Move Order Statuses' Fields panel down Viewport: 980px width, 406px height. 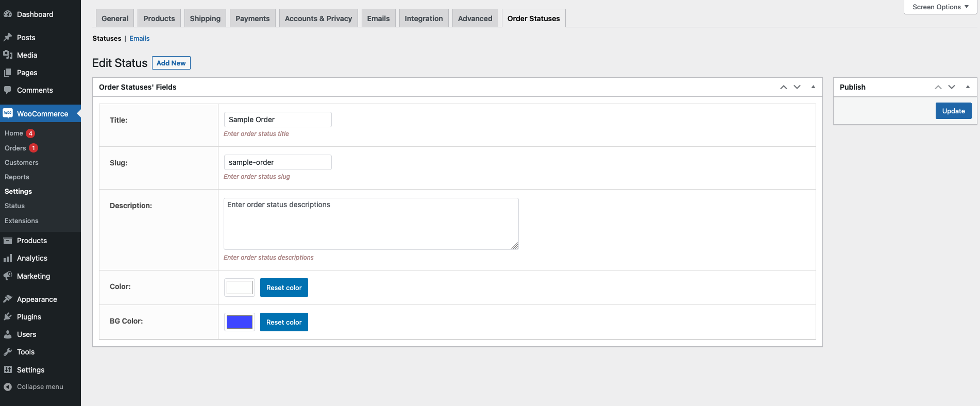click(x=797, y=87)
